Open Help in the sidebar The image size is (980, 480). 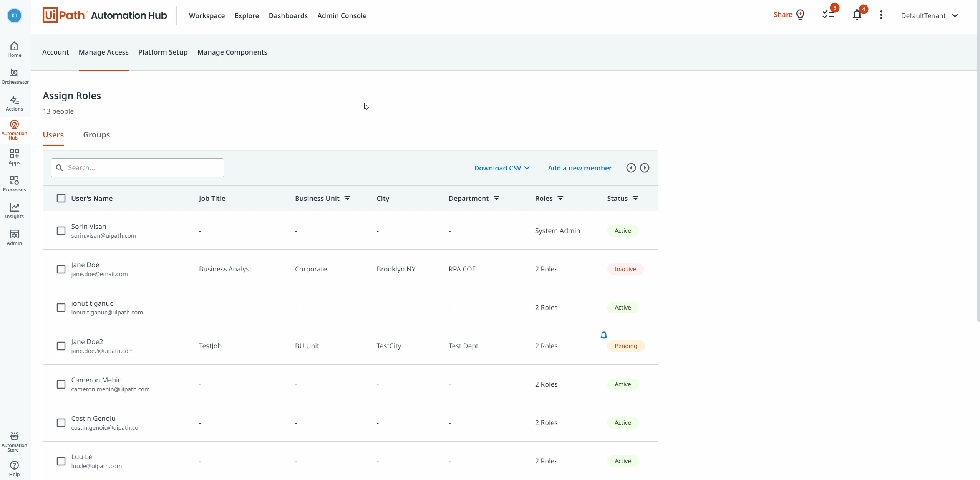point(14,469)
